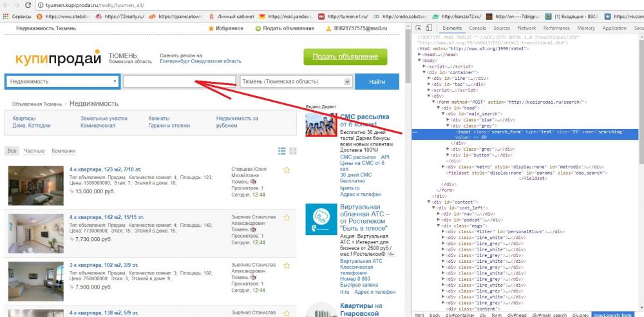
Task: Click the green plus Подать объявление header link
Action: [x=285, y=28]
